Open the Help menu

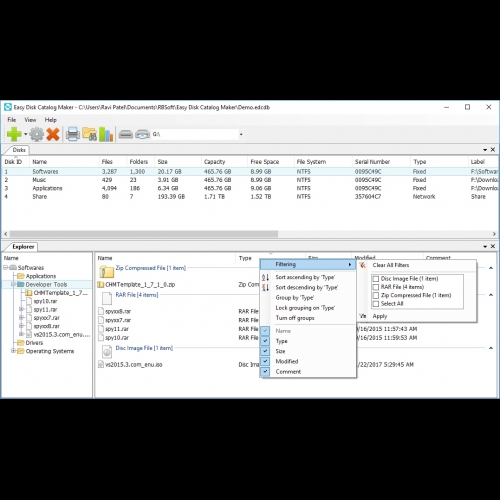51,120
